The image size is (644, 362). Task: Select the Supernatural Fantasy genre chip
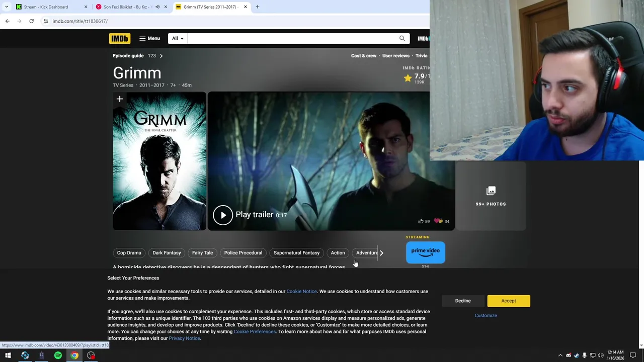296,253
